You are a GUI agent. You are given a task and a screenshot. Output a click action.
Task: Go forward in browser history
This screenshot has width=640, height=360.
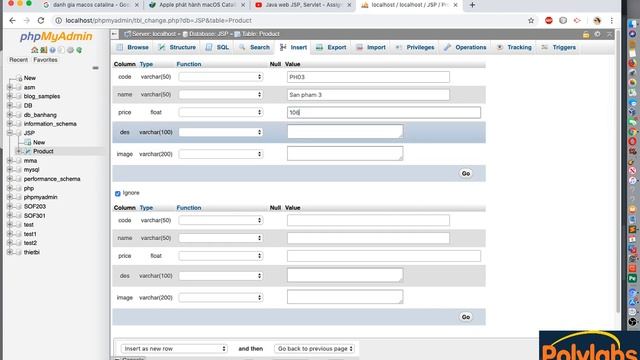tap(27, 20)
